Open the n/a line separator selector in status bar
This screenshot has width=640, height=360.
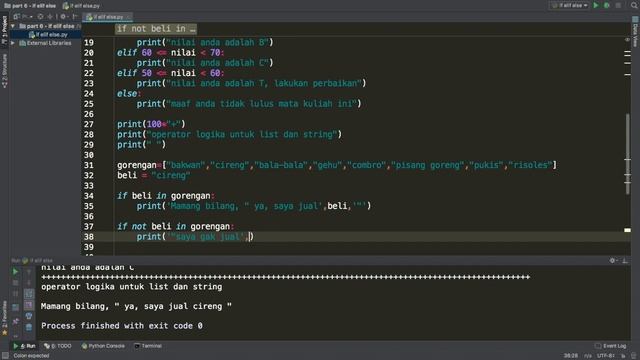tap(588, 356)
